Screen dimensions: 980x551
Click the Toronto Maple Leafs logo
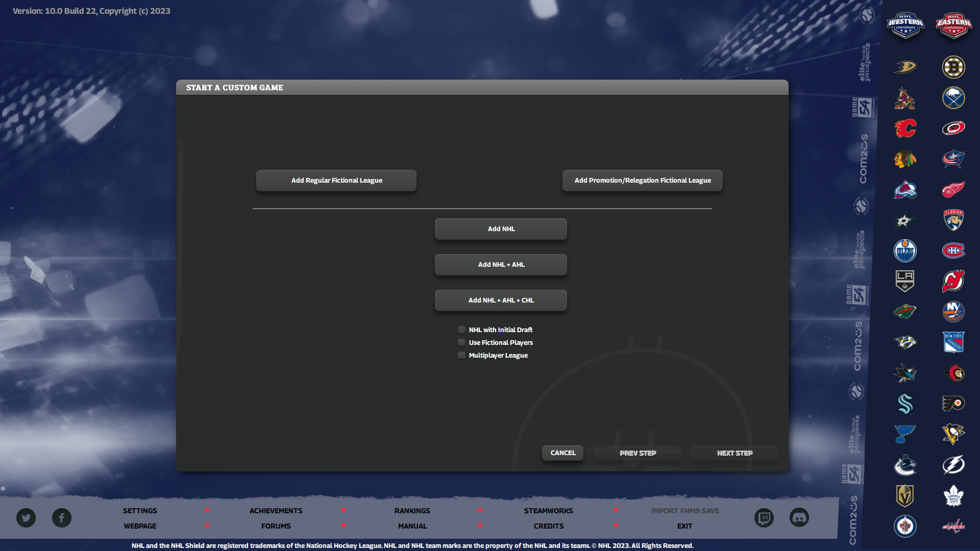coord(953,495)
